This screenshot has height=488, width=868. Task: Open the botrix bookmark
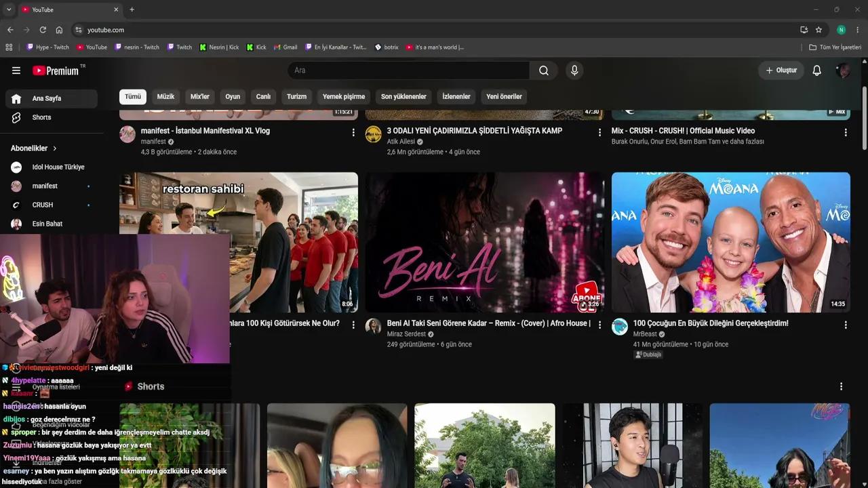387,47
